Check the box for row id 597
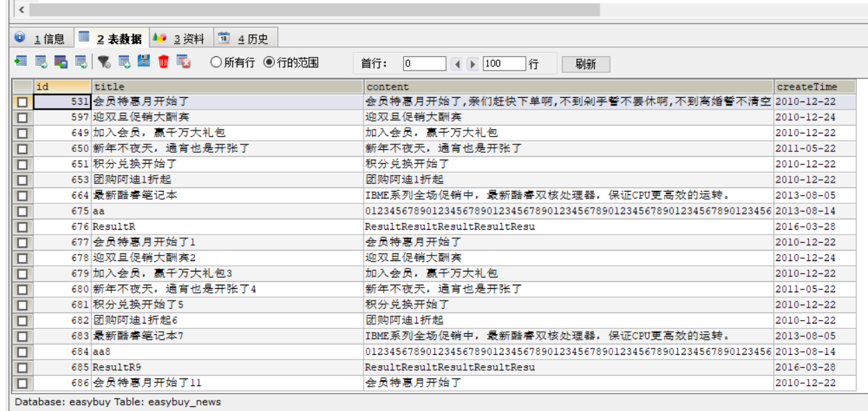The width and height of the screenshot is (868, 411). click(x=23, y=117)
